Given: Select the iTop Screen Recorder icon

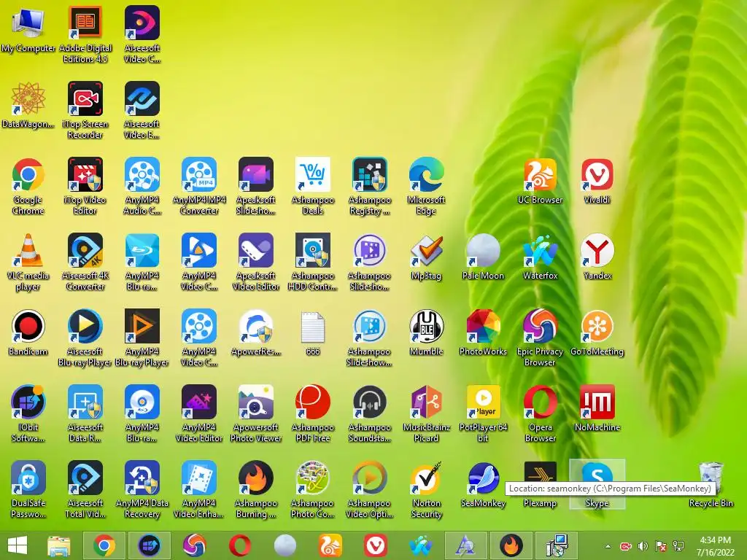Looking at the screenshot, I should (85, 110).
